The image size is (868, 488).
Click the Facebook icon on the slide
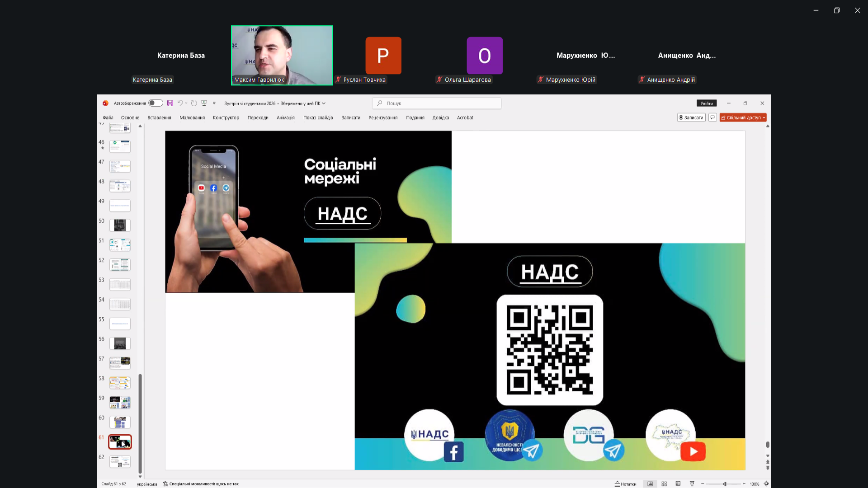pyautogui.click(x=453, y=452)
